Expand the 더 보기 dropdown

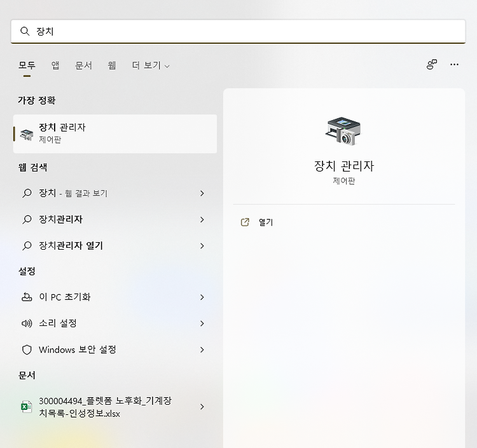click(151, 65)
